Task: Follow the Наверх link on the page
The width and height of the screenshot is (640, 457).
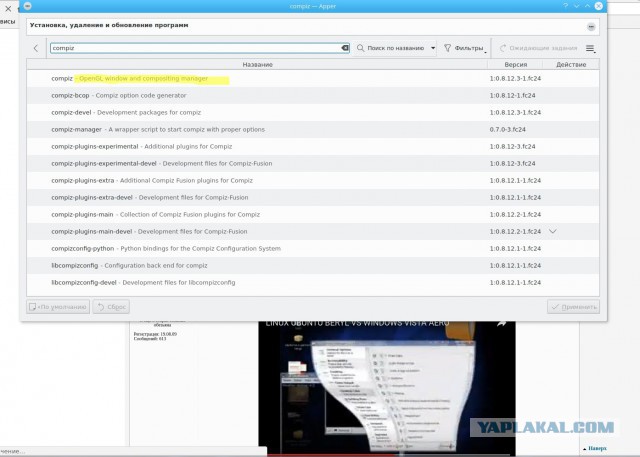Action: [x=597, y=448]
